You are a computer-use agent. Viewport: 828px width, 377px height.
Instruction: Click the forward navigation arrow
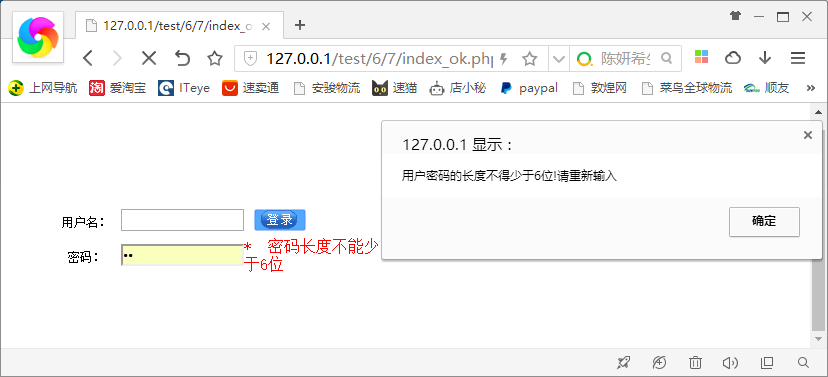[117, 58]
